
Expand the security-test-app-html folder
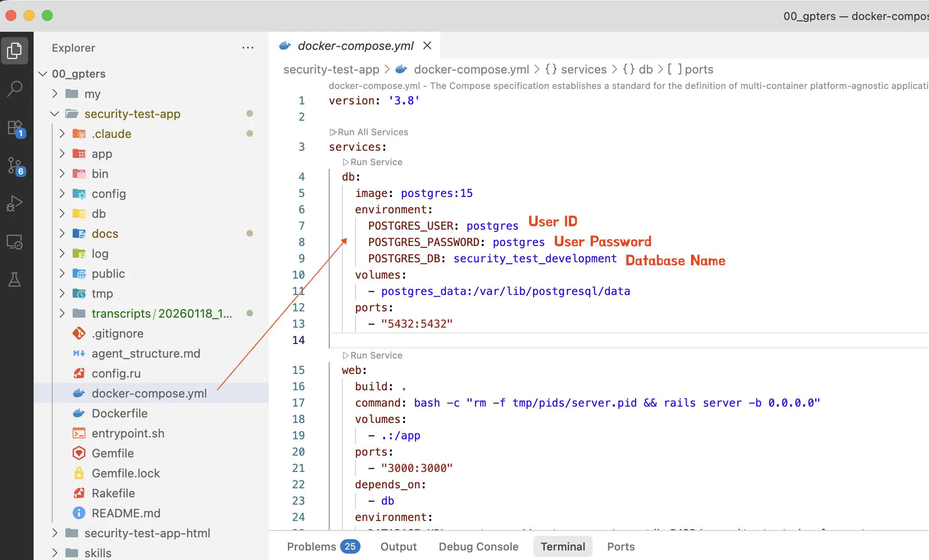54,533
